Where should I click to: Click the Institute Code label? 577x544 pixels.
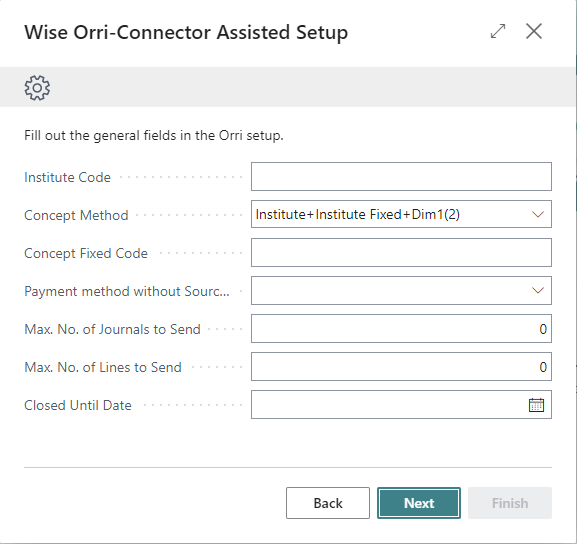tap(67, 177)
